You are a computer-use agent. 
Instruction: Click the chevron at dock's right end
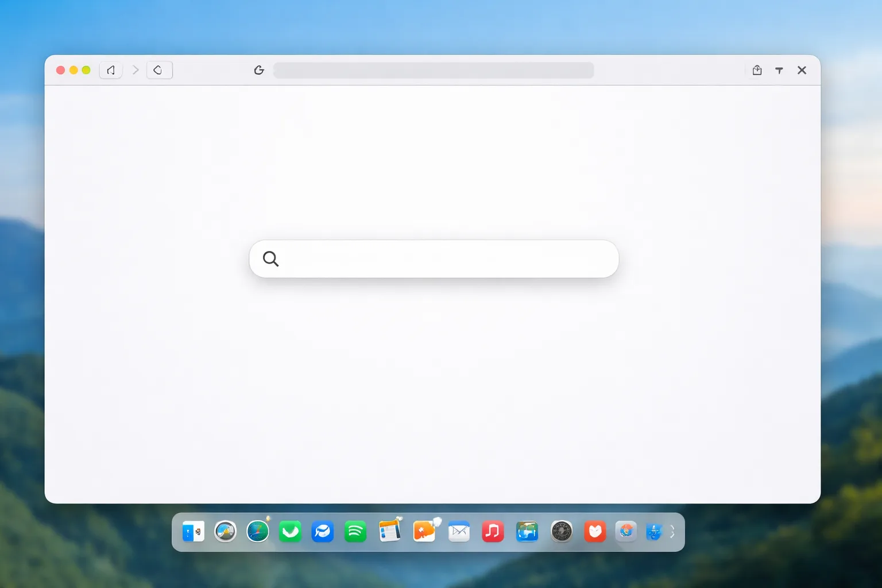[672, 532]
